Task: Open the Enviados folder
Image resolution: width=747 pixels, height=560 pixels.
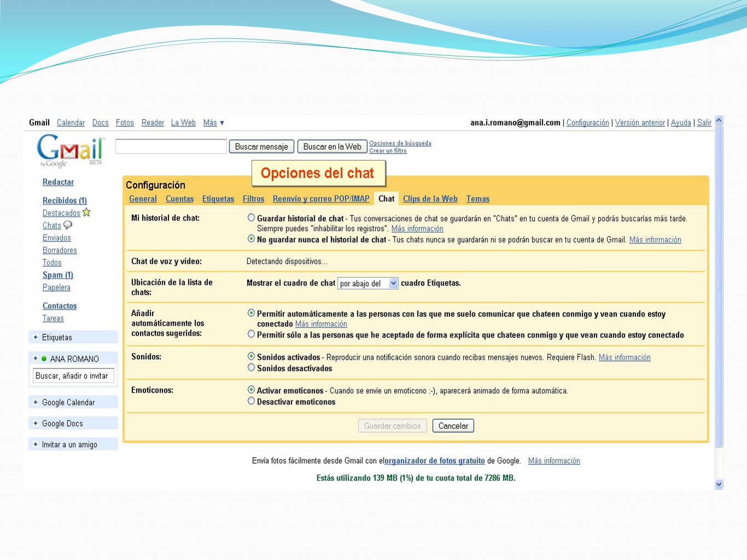Action: tap(57, 238)
